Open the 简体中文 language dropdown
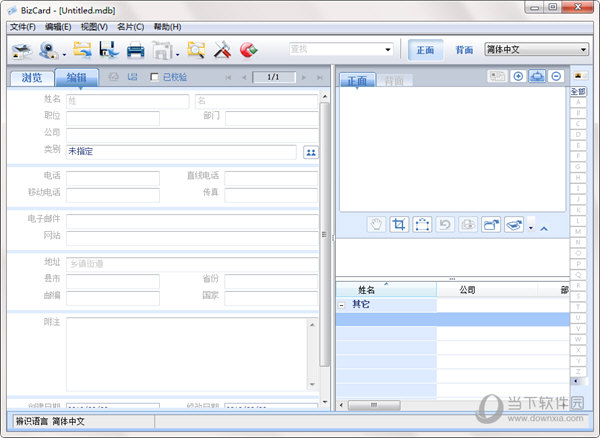Image resolution: width=600 pixels, height=438 pixels. click(583, 49)
